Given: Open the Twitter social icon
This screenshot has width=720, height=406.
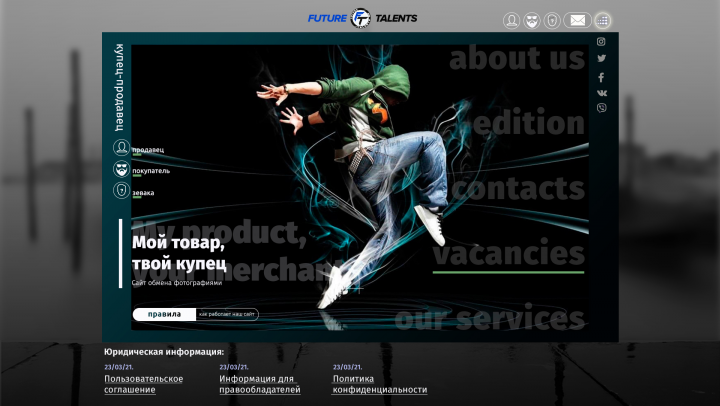Looking at the screenshot, I should pyautogui.click(x=602, y=58).
